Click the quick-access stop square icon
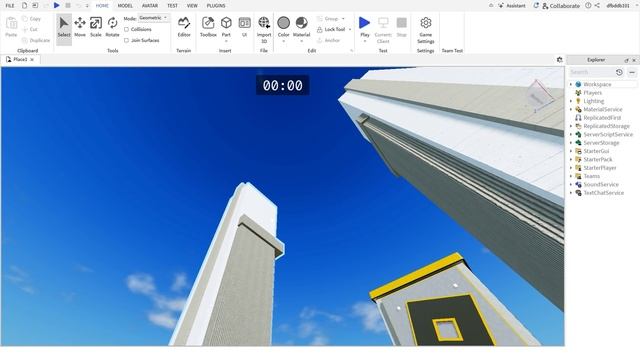The height and width of the screenshot is (360, 640). pyautogui.click(x=68, y=5)
